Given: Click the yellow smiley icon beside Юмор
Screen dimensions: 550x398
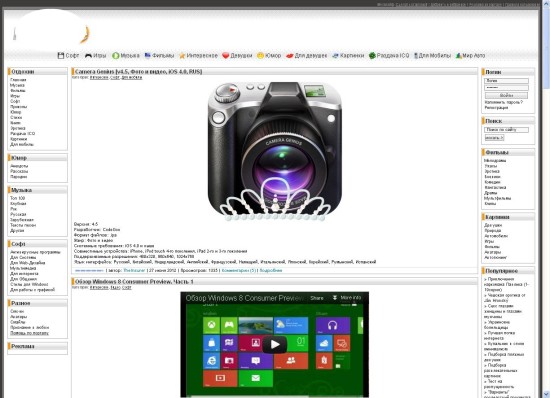Looking at the screenshot, I should click(x=260, y=55).
